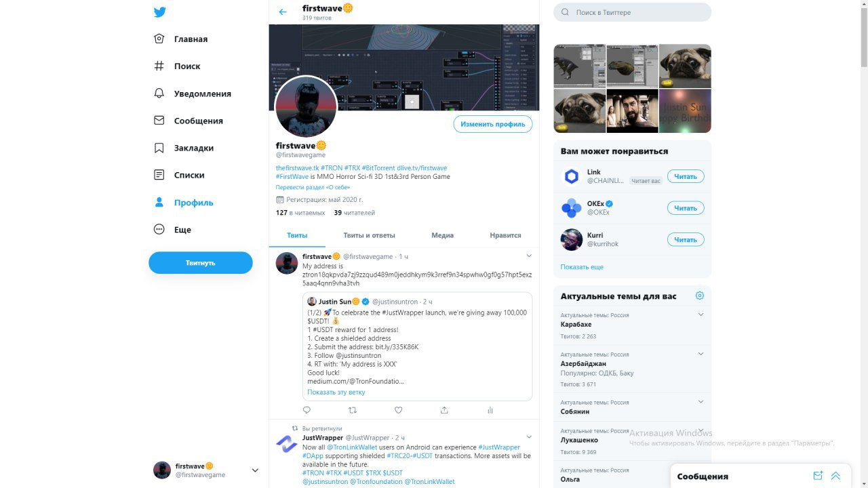Like the firstwave address tweet
The width and height of the screenshot is (868, 488).
coord(398,410)
